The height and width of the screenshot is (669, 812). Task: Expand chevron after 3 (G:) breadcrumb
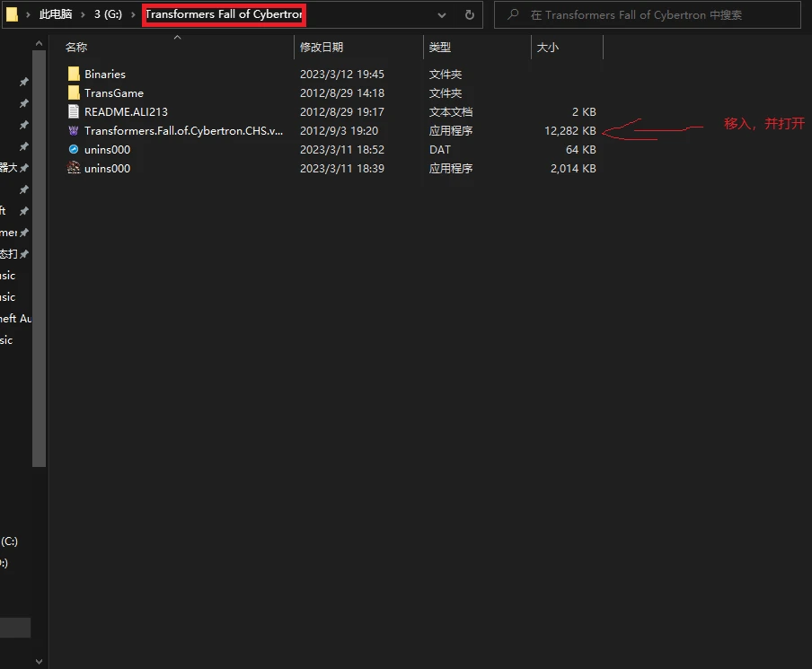pos(133,14)
